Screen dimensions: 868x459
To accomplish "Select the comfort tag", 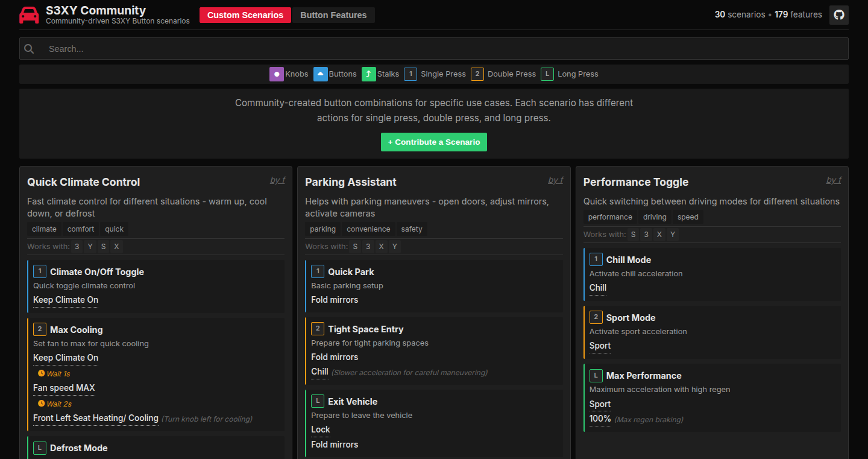I will click(81, 229).
